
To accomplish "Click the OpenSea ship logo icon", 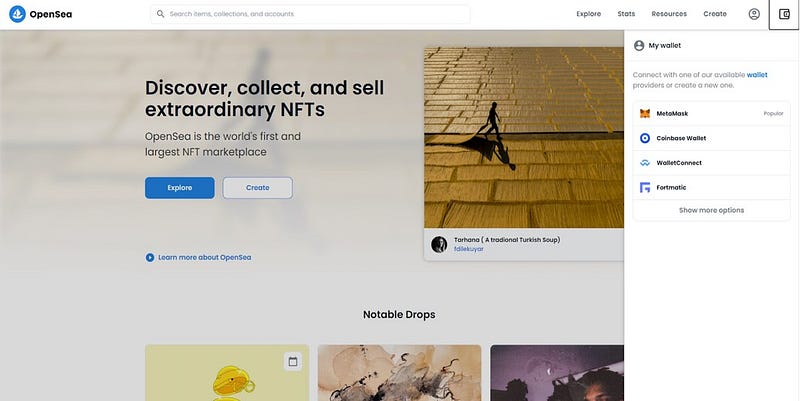I will point(17,14).
